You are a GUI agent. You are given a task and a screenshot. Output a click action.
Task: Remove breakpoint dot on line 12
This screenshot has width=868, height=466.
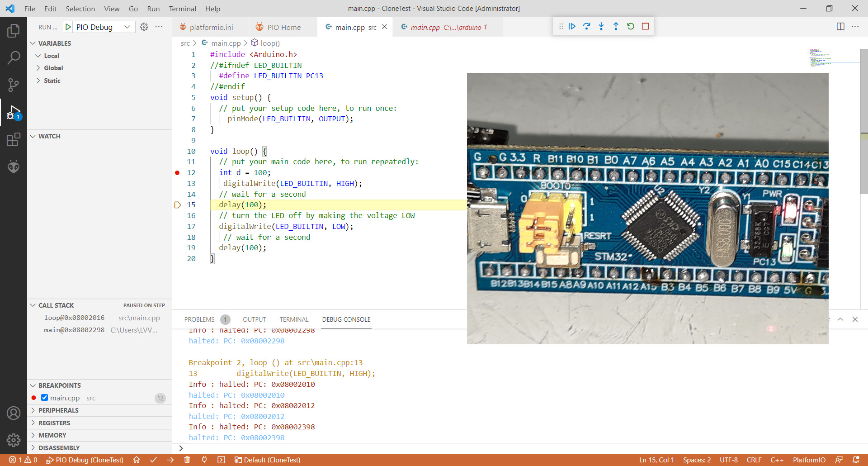tap(177, 173)
